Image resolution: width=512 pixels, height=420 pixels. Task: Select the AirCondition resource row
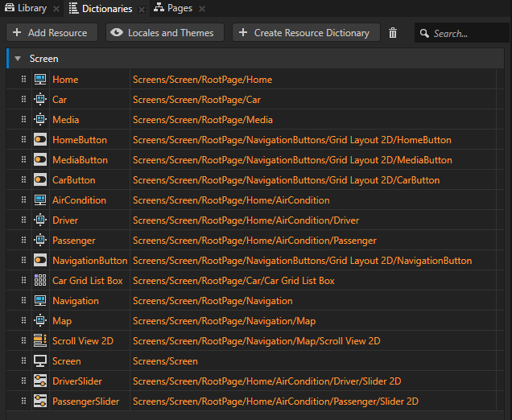tap(231, 200)
